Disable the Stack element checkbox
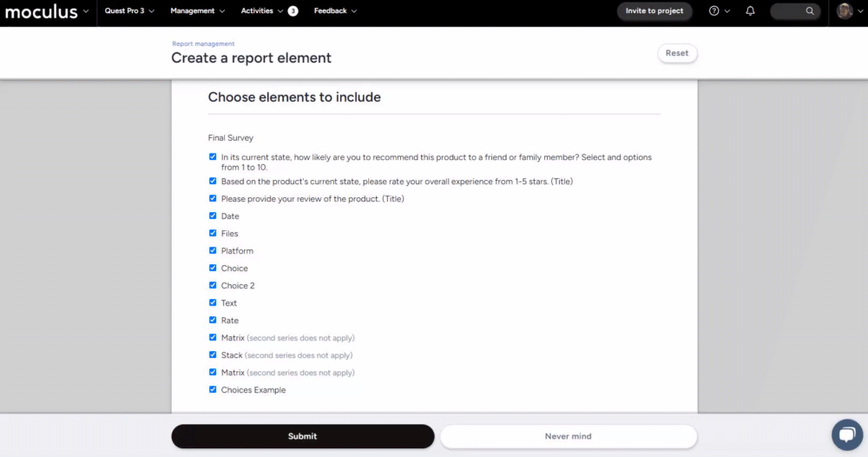The image size is (868, 457). click(213, 354)
